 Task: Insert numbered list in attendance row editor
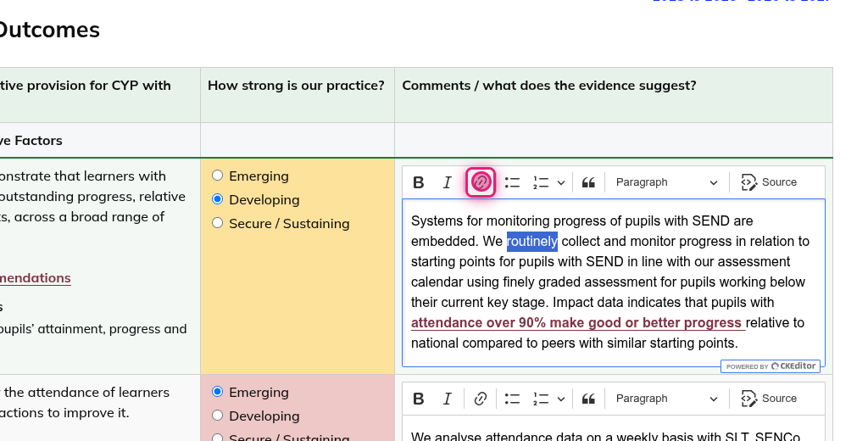pos(541,399)
